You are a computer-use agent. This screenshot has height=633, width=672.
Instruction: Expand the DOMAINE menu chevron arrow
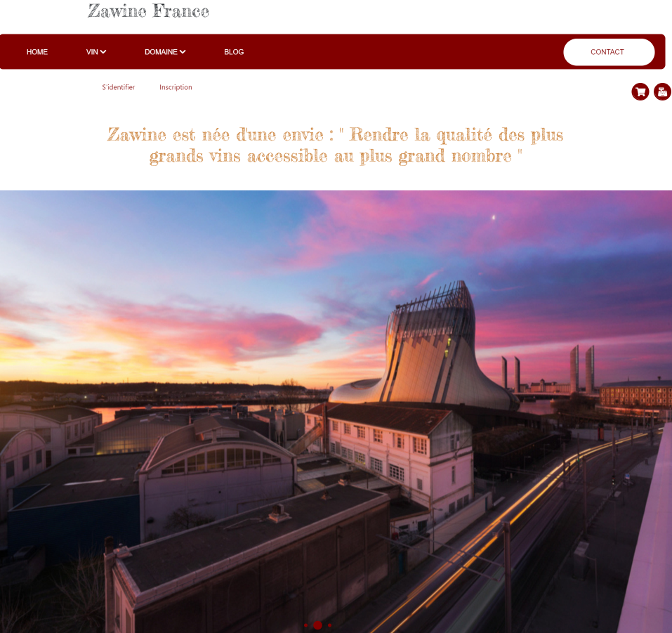coord(183,52)
